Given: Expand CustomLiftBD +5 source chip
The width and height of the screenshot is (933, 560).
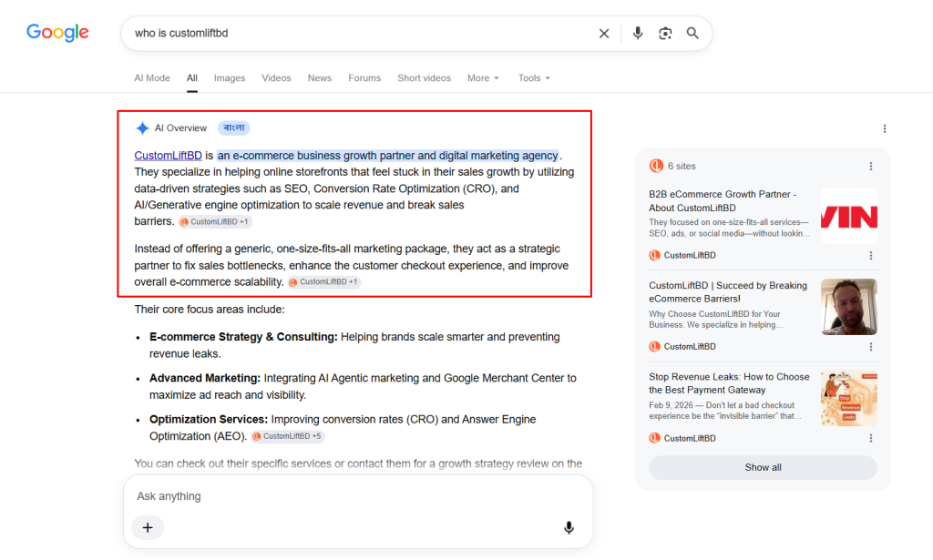Looking at the screenshot, I should point(287,436).
